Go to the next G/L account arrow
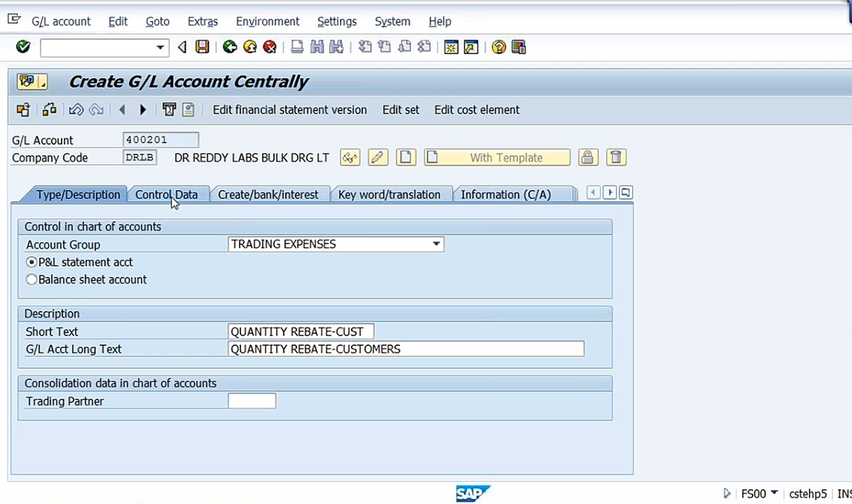This screenshot has height=504, width=852. pyautogui.click(x=143, y=110)
